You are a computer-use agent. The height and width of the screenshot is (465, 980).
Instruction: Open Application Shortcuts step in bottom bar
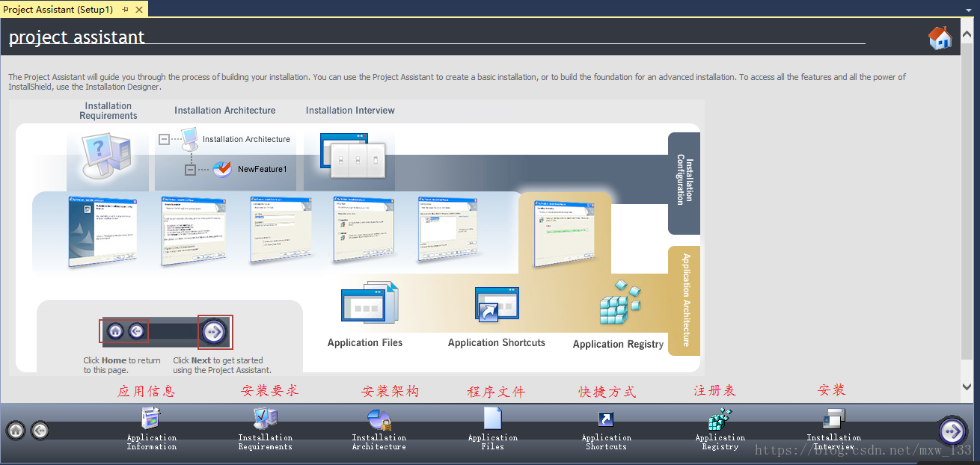click(606, 429)
